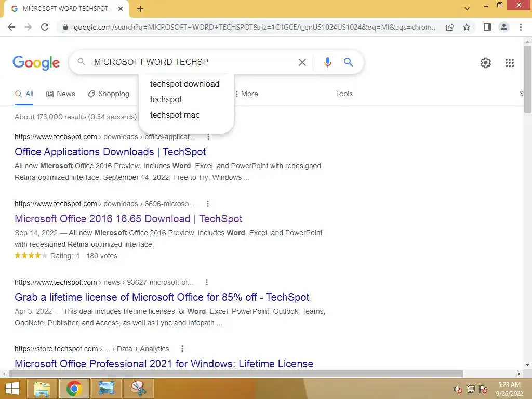
Task: Open Snipping Tool from taskbar
Action: click(139, 389)
